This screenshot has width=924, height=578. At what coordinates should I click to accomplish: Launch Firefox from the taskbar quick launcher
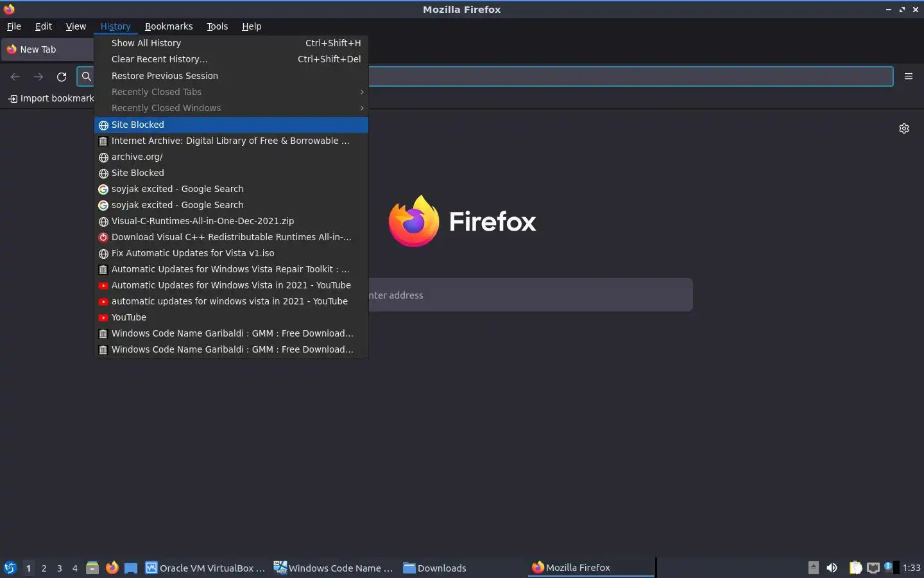point(112,568)
